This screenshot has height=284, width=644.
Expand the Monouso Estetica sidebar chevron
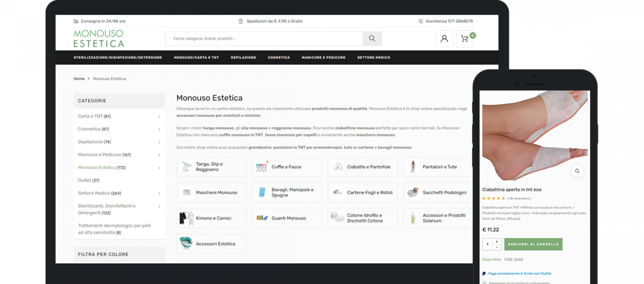[x=159, y=168]
